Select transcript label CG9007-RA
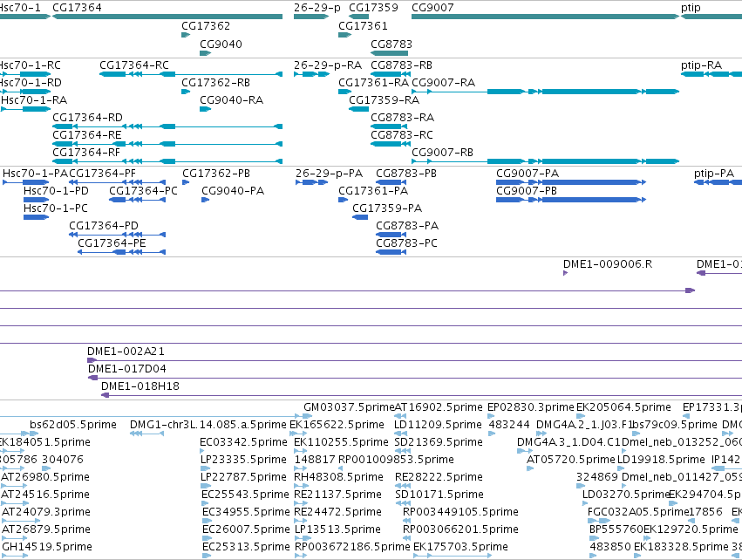Image resolution: width=742 pixels, height=560 pixels. tap(444, 82)
